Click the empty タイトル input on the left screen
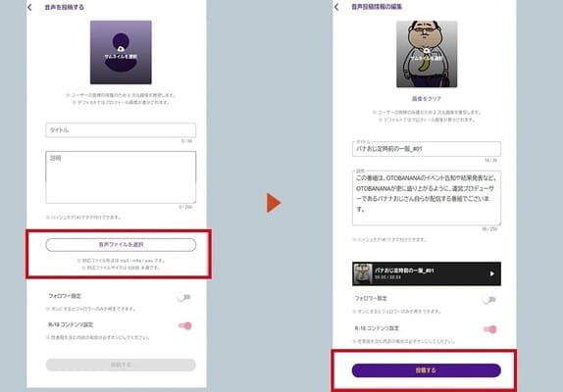The image size is (563, 392). 121,129
